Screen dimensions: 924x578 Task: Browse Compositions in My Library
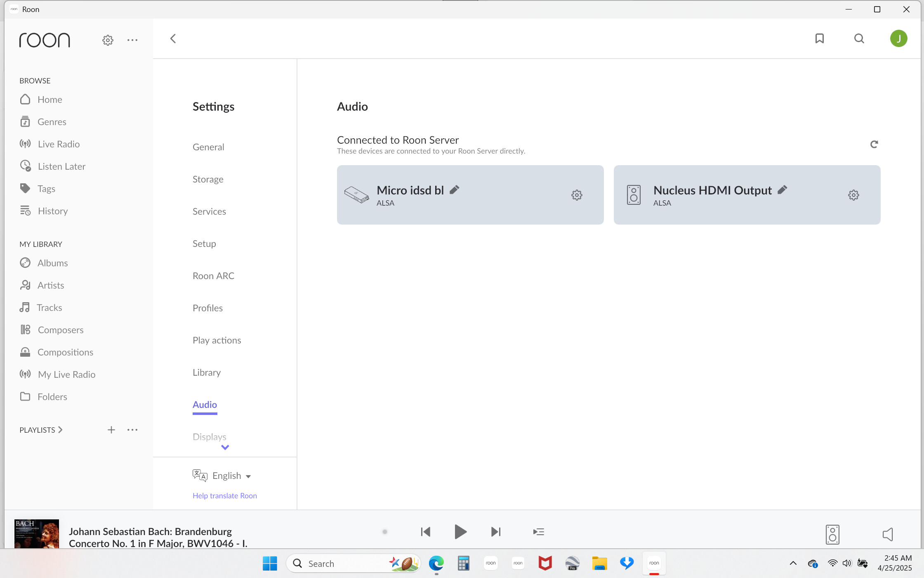[x=57, y=352]
